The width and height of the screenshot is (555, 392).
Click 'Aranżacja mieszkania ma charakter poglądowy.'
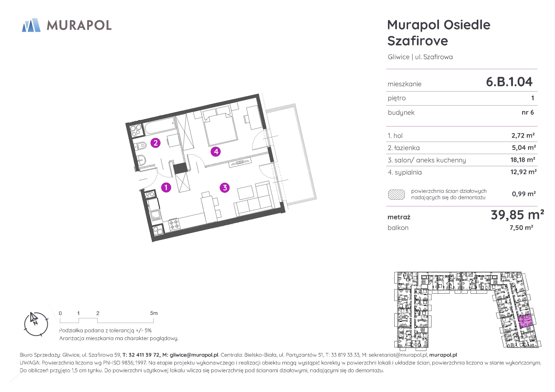119,338
